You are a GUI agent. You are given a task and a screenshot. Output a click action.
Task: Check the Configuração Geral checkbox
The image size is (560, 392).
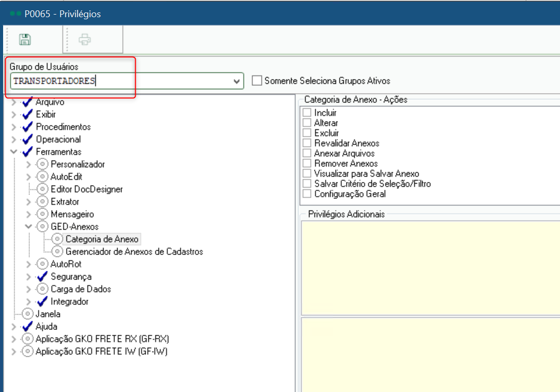[x=307, y=194]
